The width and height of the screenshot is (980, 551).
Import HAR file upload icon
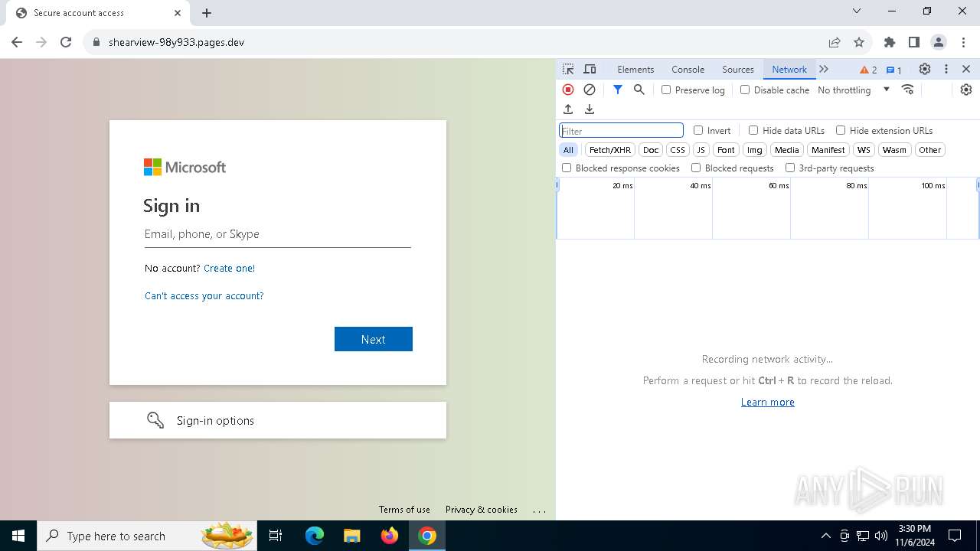pyautogui.click(x=568, y=109)
